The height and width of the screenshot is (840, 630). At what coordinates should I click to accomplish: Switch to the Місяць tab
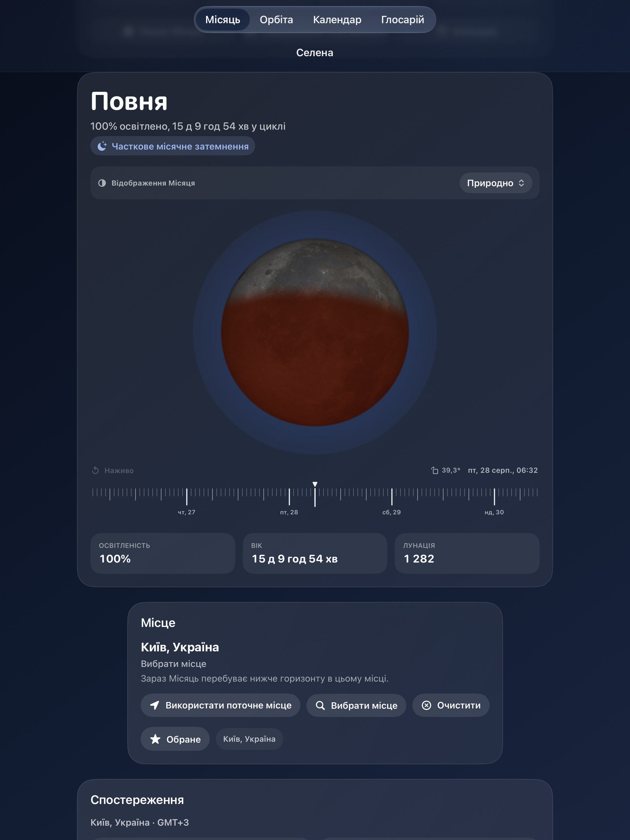(223, 20)
